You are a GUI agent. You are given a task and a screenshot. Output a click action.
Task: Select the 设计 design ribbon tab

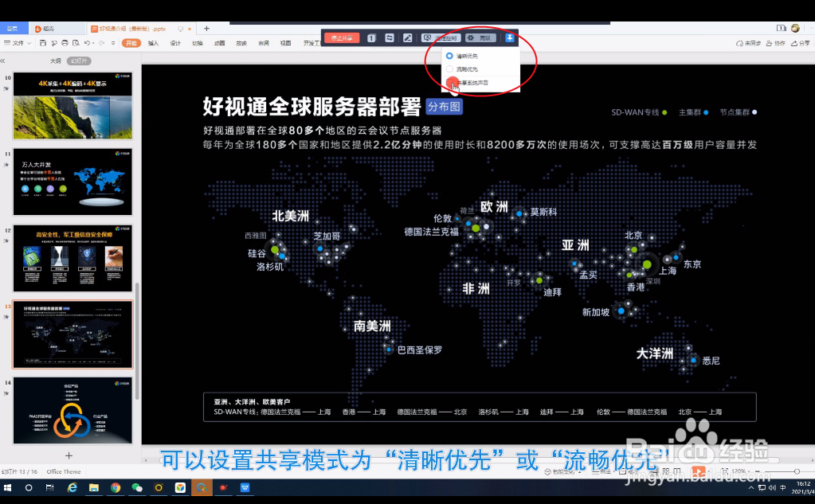[175, 43]
